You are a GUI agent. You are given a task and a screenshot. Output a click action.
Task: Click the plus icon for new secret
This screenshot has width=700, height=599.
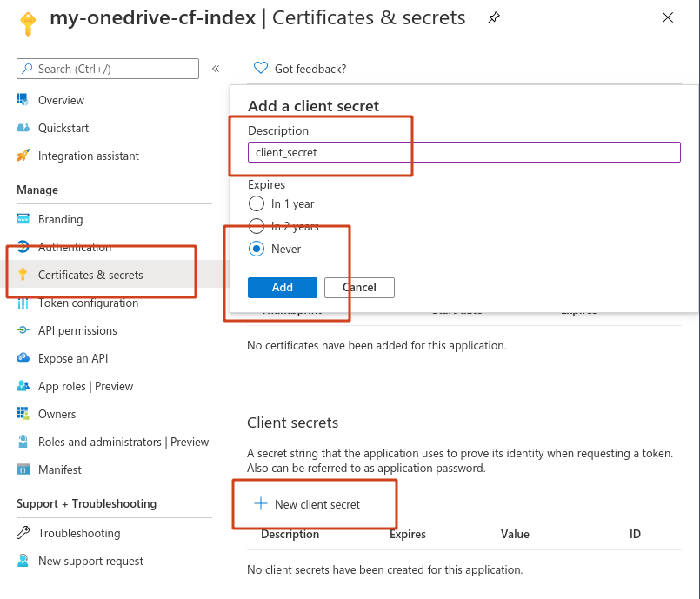coord(261,503)
